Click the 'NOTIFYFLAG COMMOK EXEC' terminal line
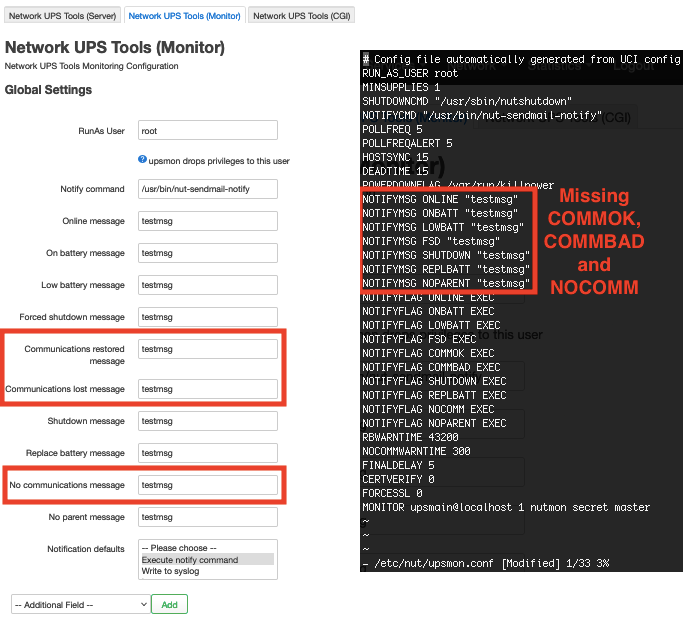The width and height of the screenshot is (683, 621). (x=428, y=353)
